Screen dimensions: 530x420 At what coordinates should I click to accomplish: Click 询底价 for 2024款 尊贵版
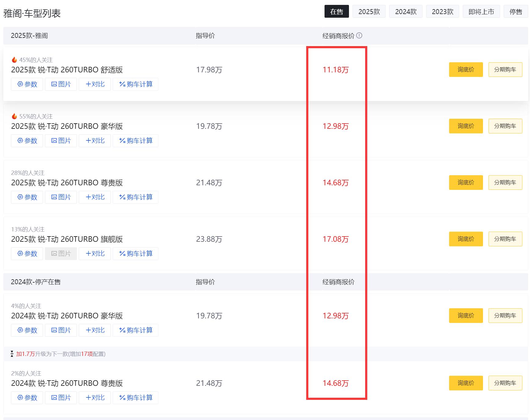tap(466, 383)
